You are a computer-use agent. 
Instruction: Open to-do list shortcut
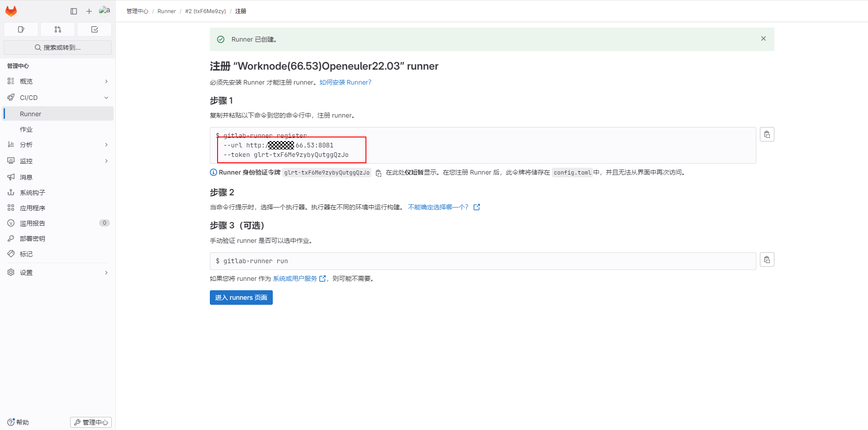coord(95,29)
